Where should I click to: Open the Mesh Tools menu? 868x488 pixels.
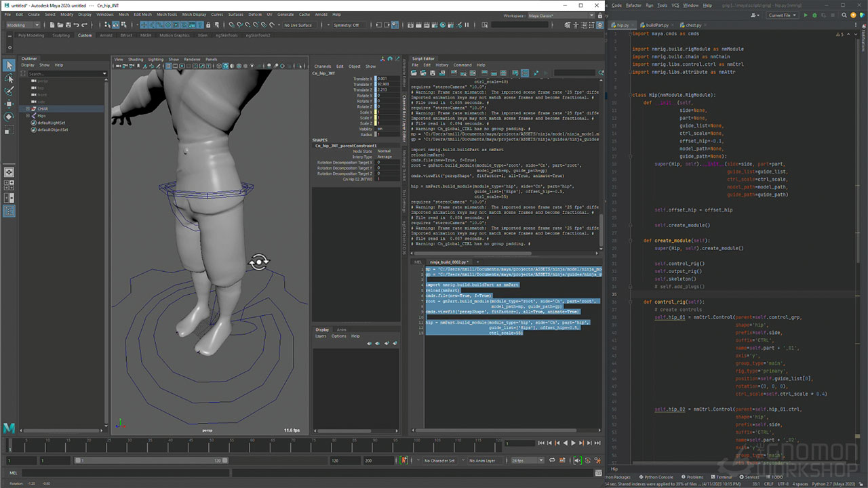point(167,14)
